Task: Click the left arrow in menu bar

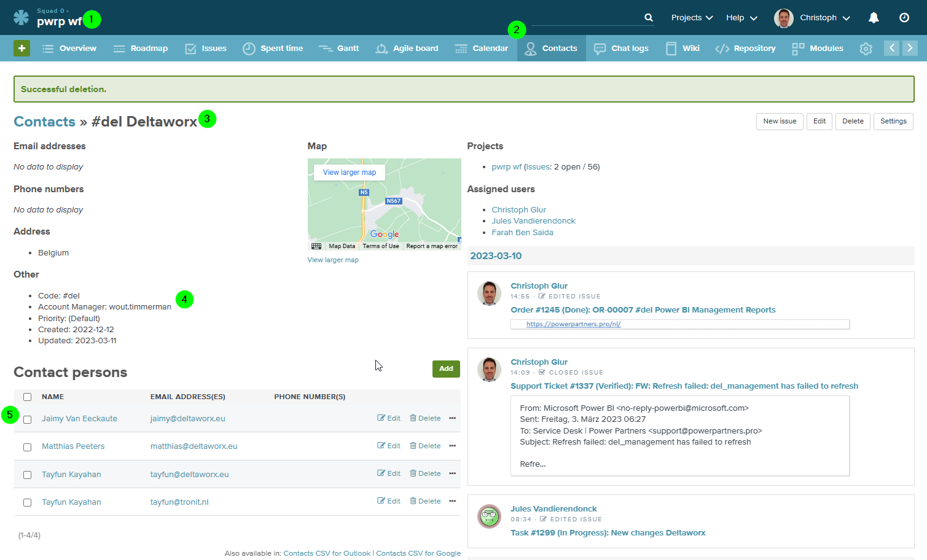Action: click(x=892, y=48)
